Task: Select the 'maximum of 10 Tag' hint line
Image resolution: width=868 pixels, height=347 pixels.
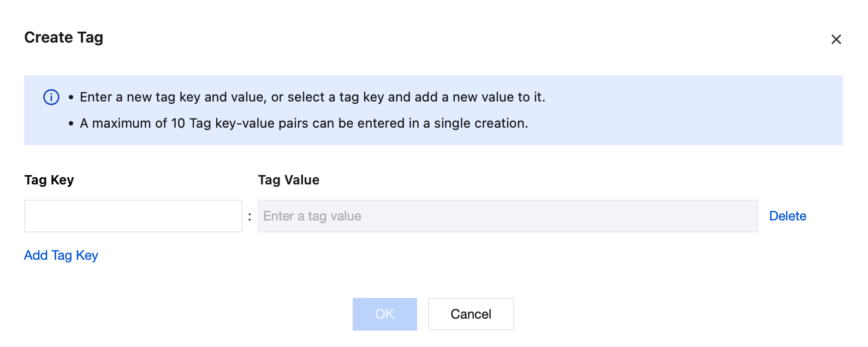Action: 304,123
